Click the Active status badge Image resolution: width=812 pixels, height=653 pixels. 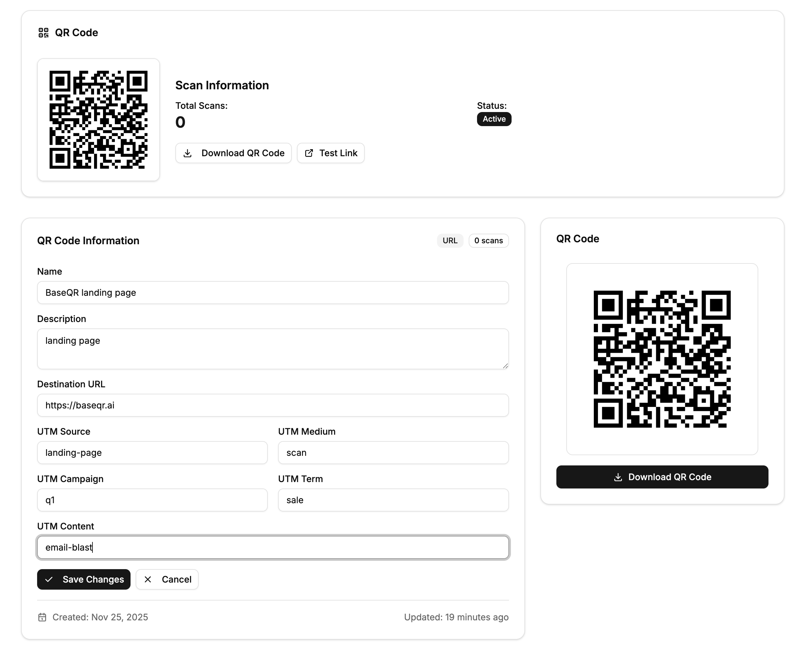coord(494,119)
